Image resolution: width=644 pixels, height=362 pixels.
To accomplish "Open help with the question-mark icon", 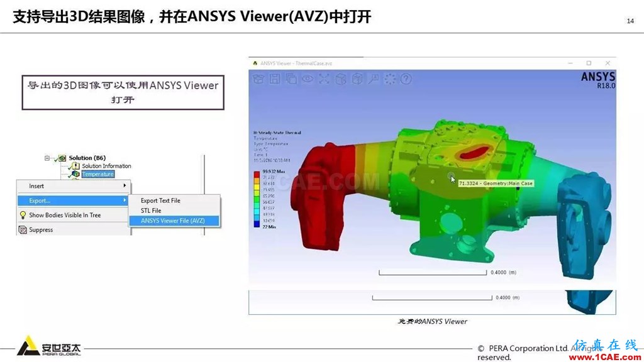I will coord(406,79).
